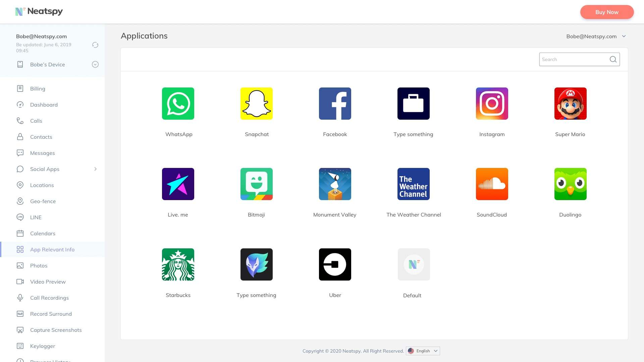Expand the Bobe's Device dropdown
The image size is (644, 362).
pyautogui.click(x=95, y=64)
